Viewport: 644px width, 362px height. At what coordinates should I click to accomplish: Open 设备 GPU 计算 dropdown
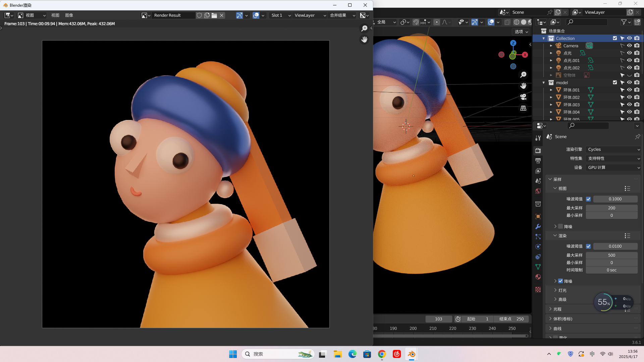(x=613, y=168)
